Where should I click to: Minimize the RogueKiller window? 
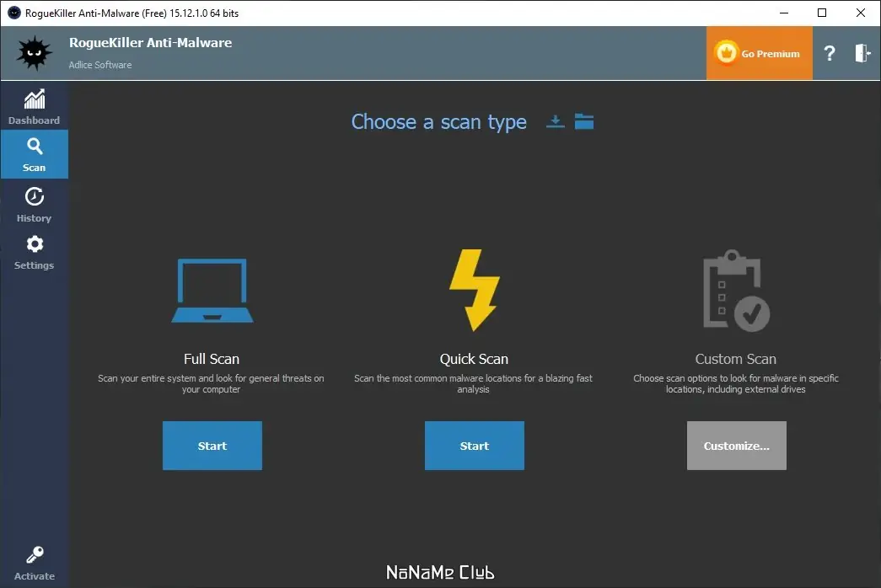(784, 13)
